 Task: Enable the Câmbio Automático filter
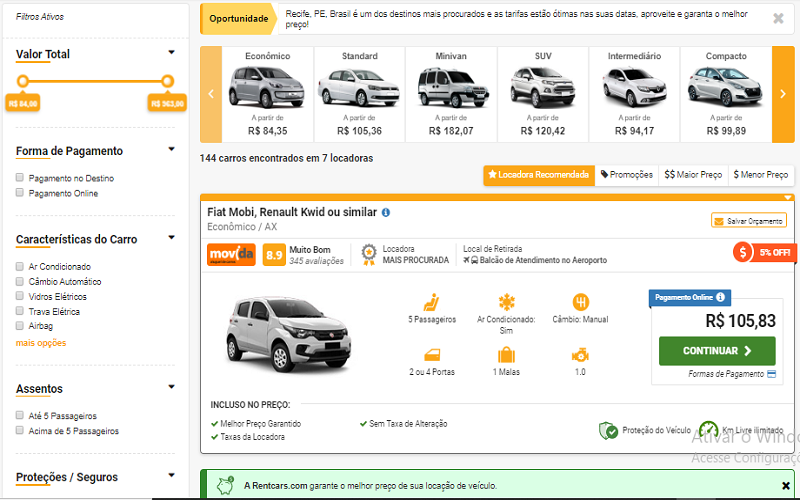click(19, 281)
